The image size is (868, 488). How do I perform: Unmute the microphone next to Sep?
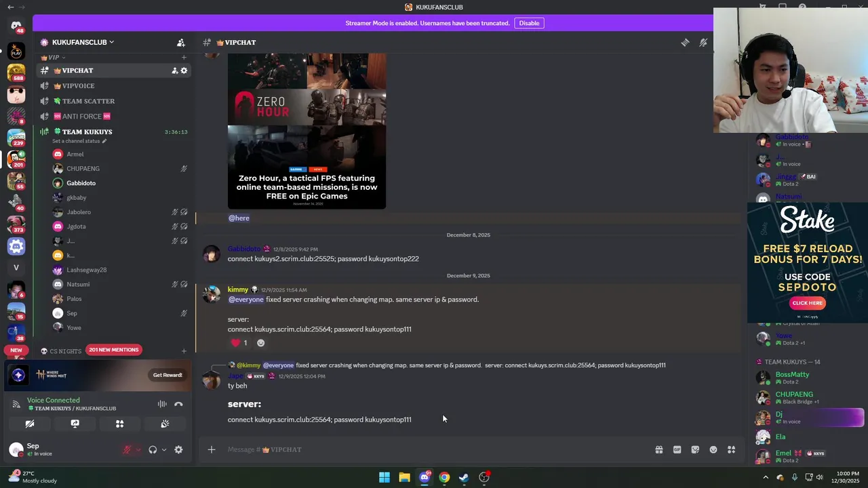(x=127, y=449)
